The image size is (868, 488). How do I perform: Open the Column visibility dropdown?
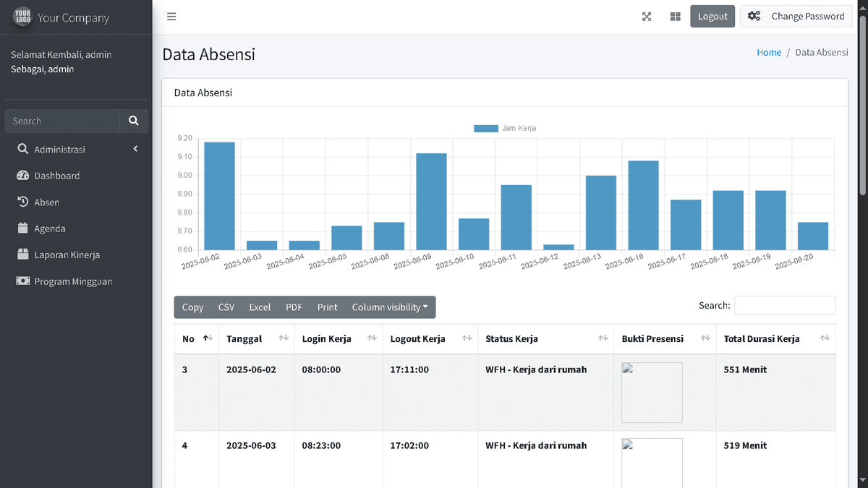tap(389, 307)
